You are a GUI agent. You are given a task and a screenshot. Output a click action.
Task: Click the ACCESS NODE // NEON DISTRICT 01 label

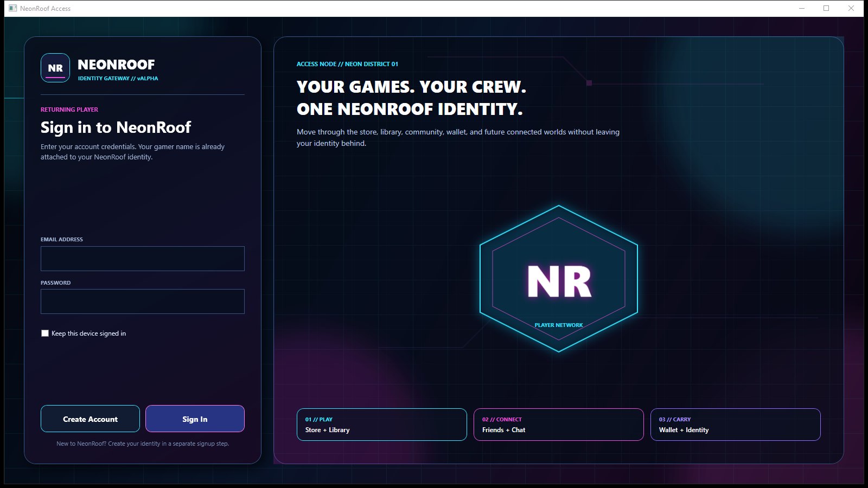[347, 64]
